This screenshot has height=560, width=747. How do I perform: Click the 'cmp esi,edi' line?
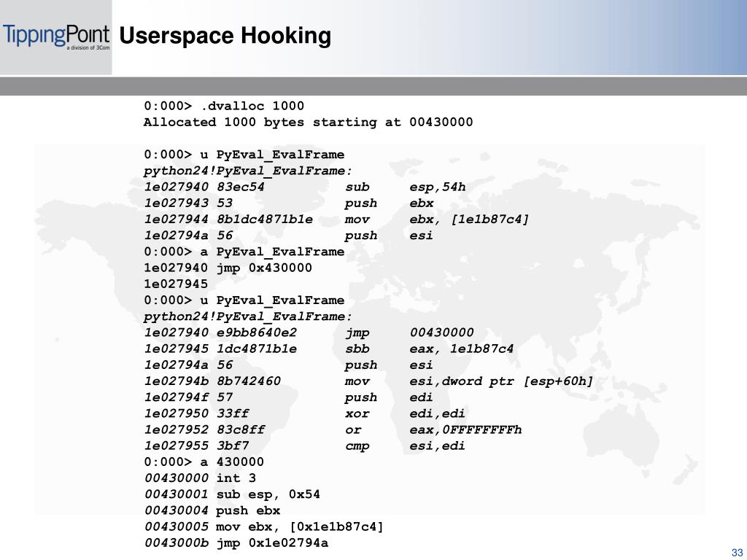click(304, 446)
